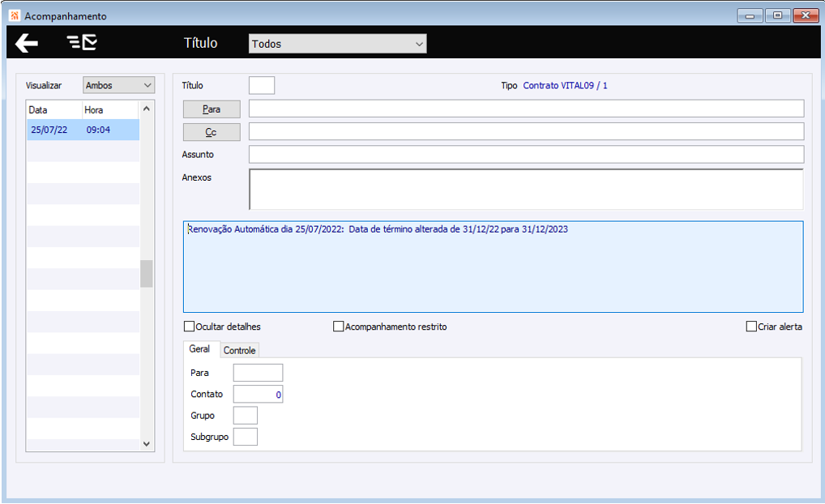Click the Para field in Geral tab
825x504 pixels.
pos(258,373)
